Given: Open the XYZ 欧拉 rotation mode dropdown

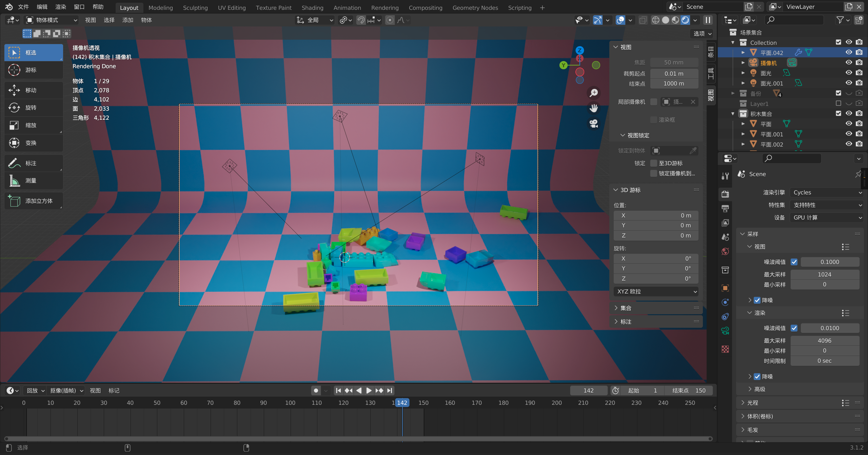Looking at the screenshot, I should coord(656,291).
